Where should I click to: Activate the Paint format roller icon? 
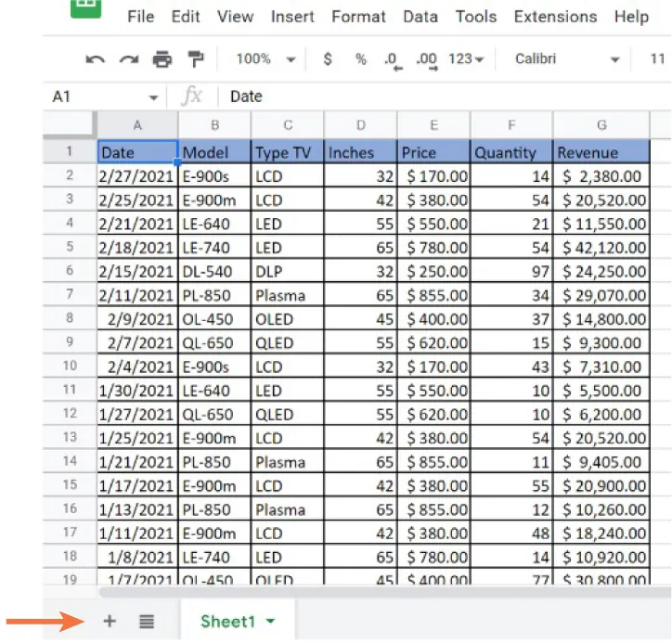click(x=196, y=59)
